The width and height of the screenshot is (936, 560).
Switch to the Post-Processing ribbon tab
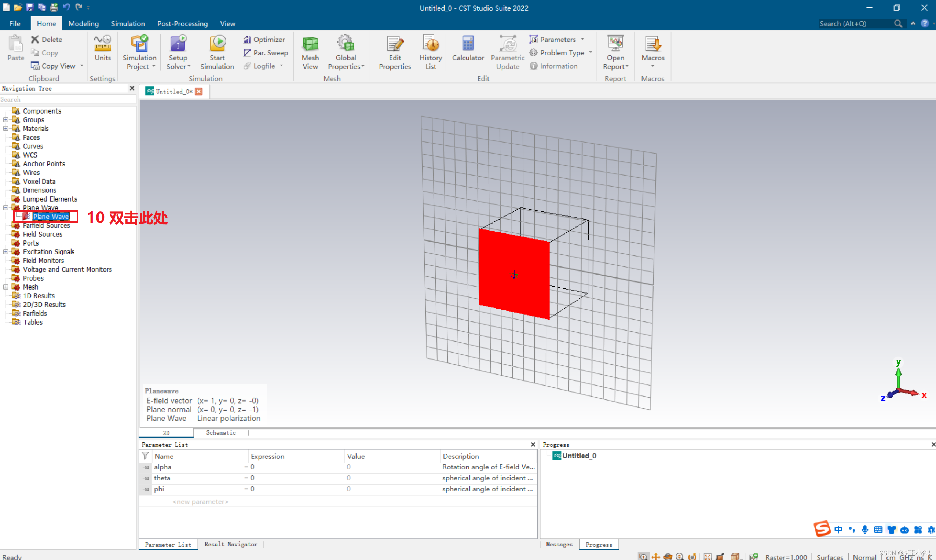coord(182,23)
